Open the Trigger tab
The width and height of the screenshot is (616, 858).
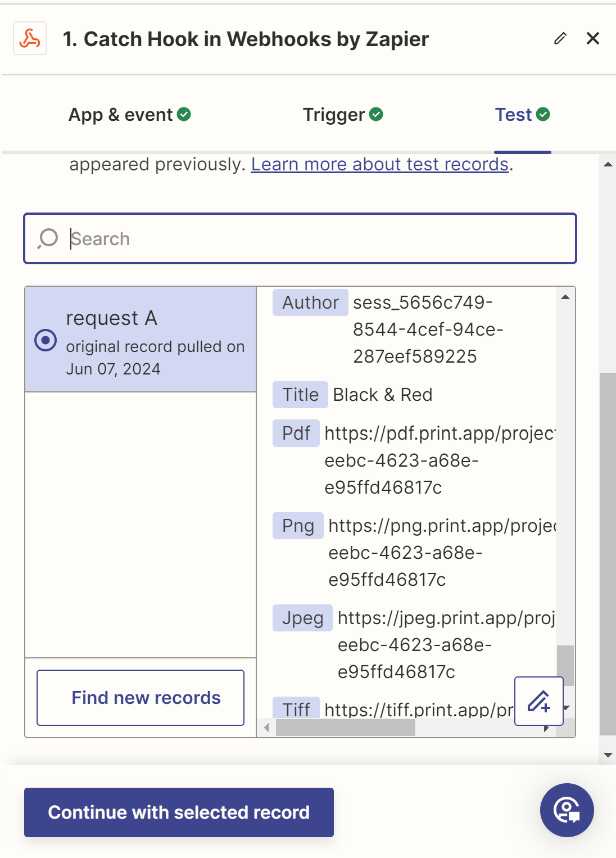(x=343, y=115)
